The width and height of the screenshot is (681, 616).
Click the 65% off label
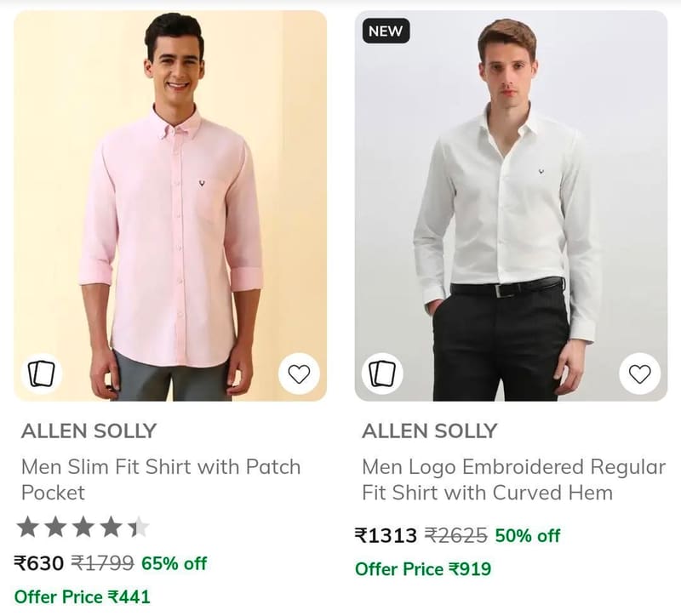(175, 563)
